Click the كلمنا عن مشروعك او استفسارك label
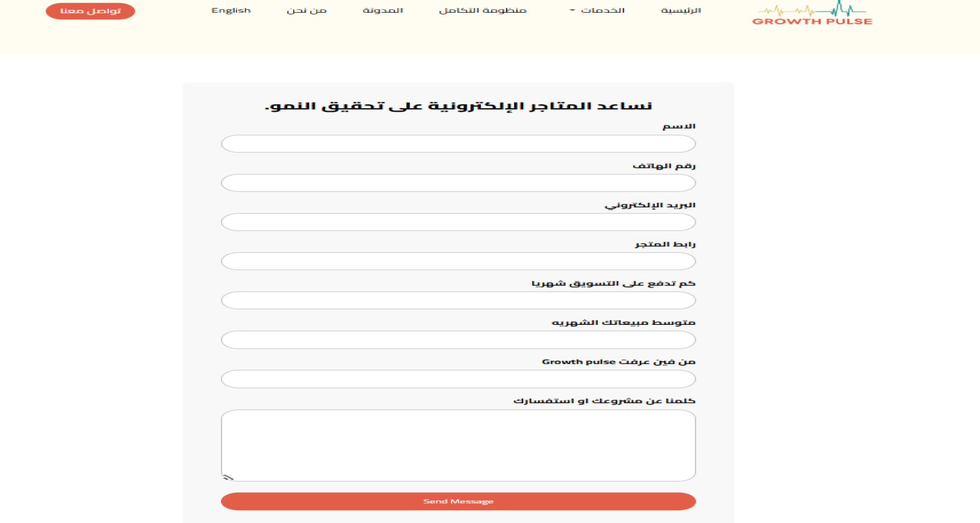 604,401
